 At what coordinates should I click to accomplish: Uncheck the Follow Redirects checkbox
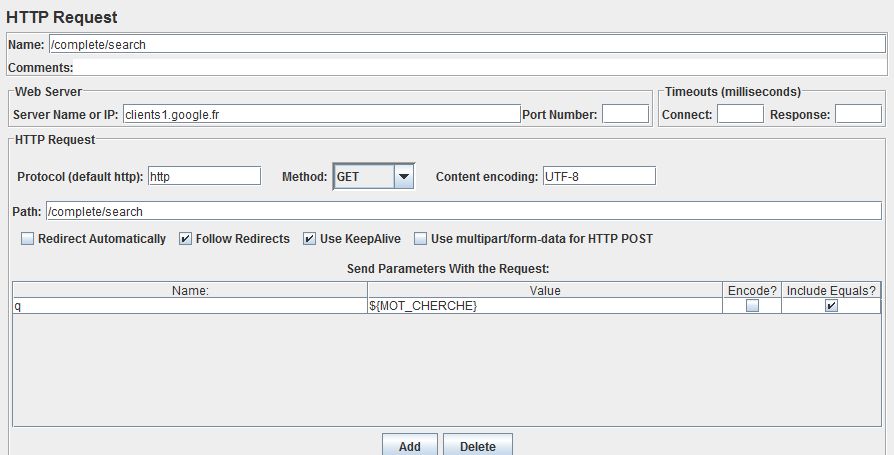tap(185, 239)
